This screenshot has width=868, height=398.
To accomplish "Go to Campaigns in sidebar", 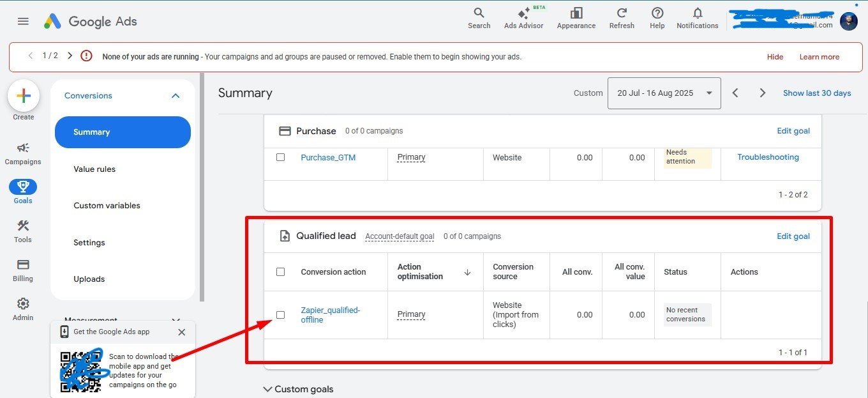I will pyautogui.click(x=23, y=153).
